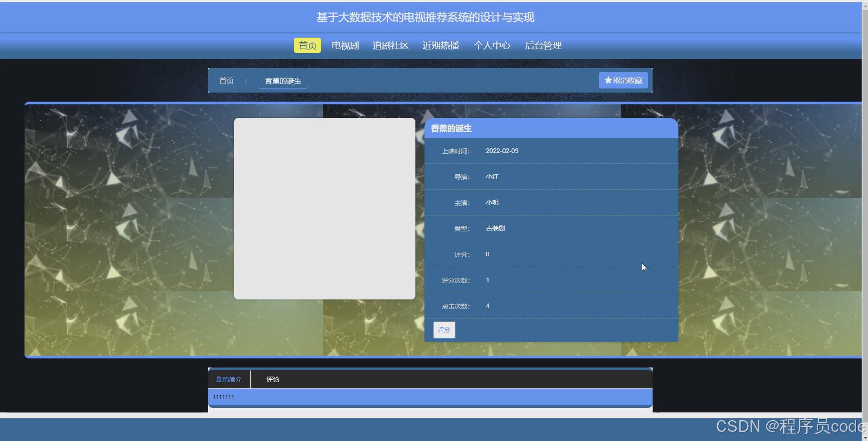Switch to the 评论 comments tab
Screen dimensions: 868x441
pyautogui.click(x=272, y=379)
